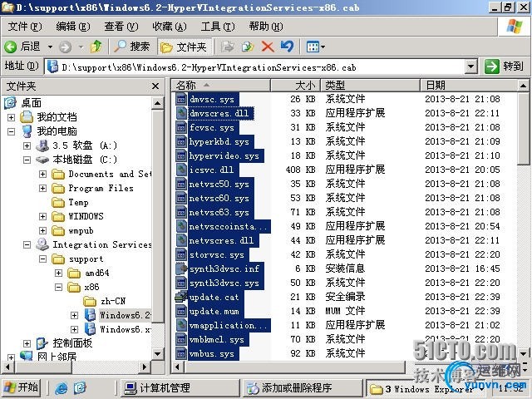
Task: Open the 帮助(H) menu
Action: (266, 26)
